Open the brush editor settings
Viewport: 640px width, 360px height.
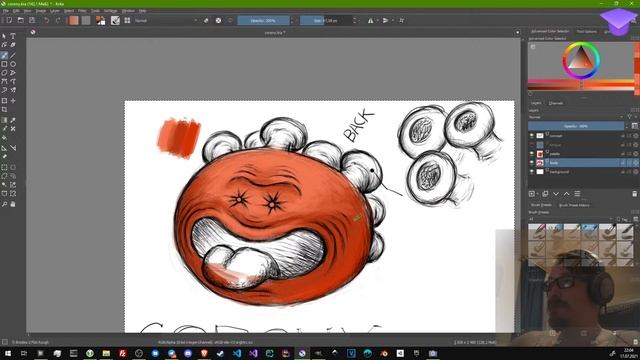116,20
